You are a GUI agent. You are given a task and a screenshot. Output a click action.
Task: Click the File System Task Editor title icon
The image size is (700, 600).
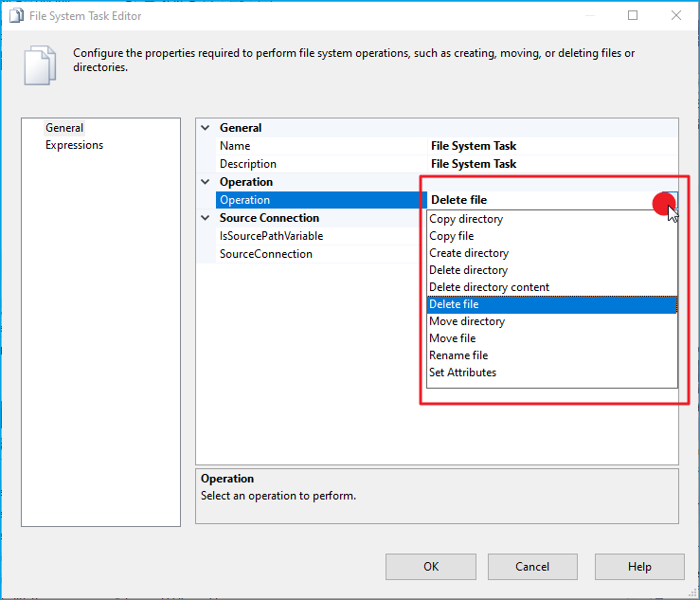[16, 15]
